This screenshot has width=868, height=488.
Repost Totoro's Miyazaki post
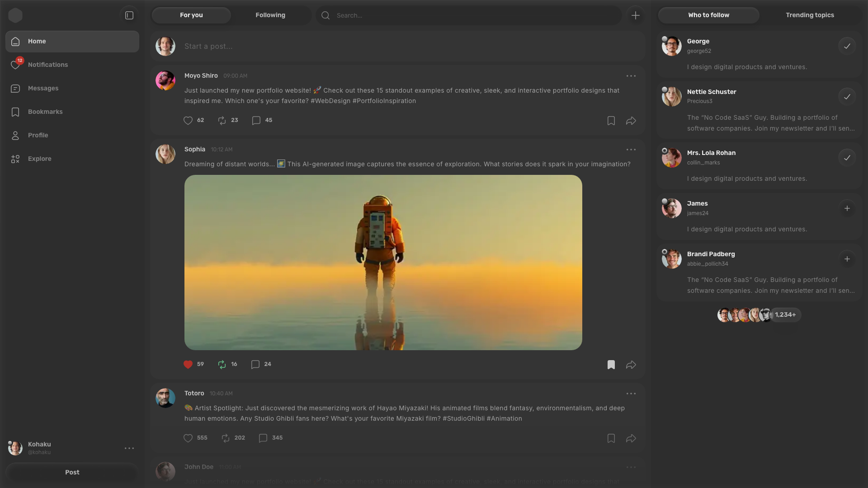226,438
